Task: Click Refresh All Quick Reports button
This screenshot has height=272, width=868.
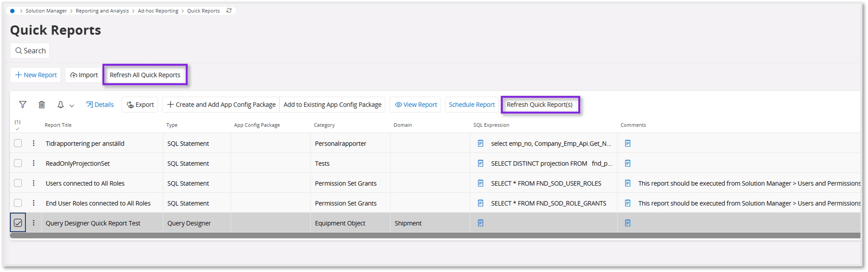Action: pos(145,75)
